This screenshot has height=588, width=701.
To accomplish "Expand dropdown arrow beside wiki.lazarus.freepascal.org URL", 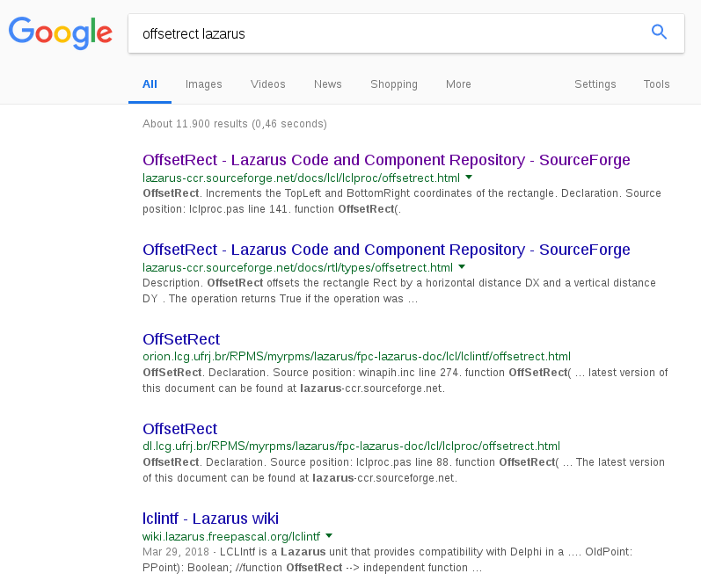I will point(329,536).
